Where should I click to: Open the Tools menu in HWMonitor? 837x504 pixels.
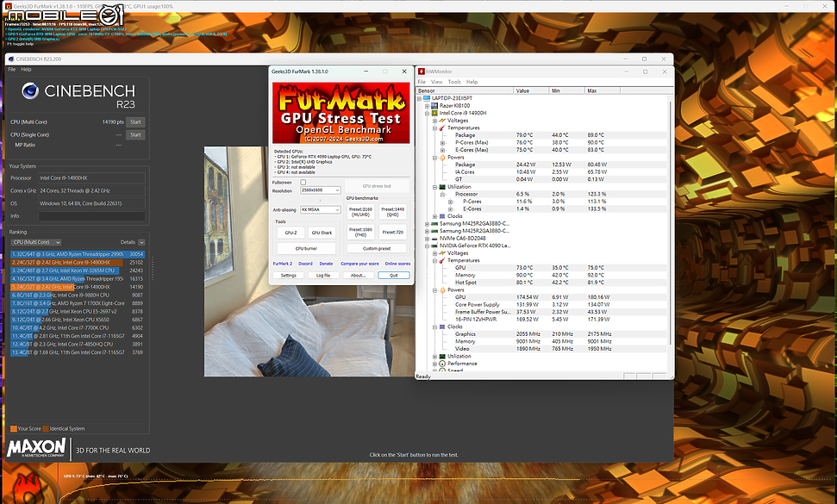454,82
